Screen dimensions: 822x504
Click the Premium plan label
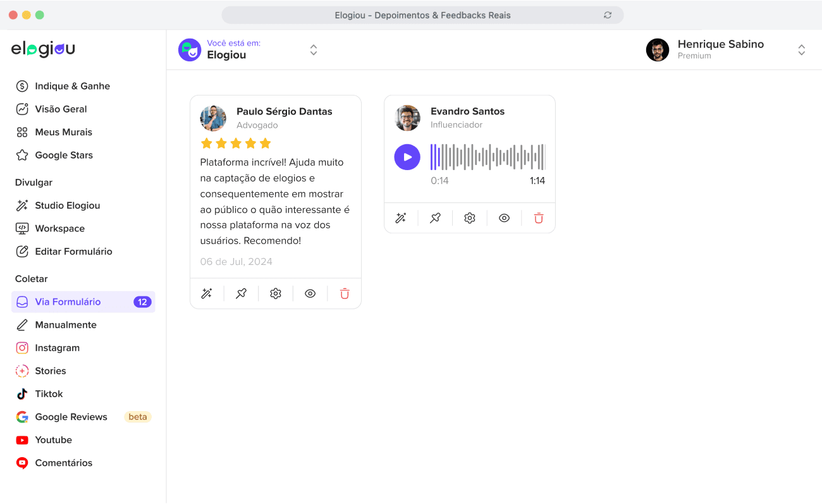pyautogui.click(x=694, y=56)
